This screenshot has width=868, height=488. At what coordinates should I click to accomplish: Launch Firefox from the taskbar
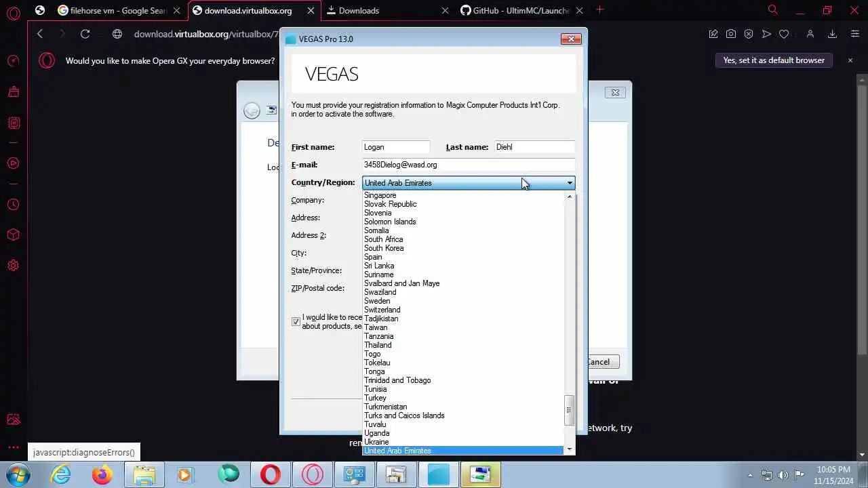tap(103, 474)
